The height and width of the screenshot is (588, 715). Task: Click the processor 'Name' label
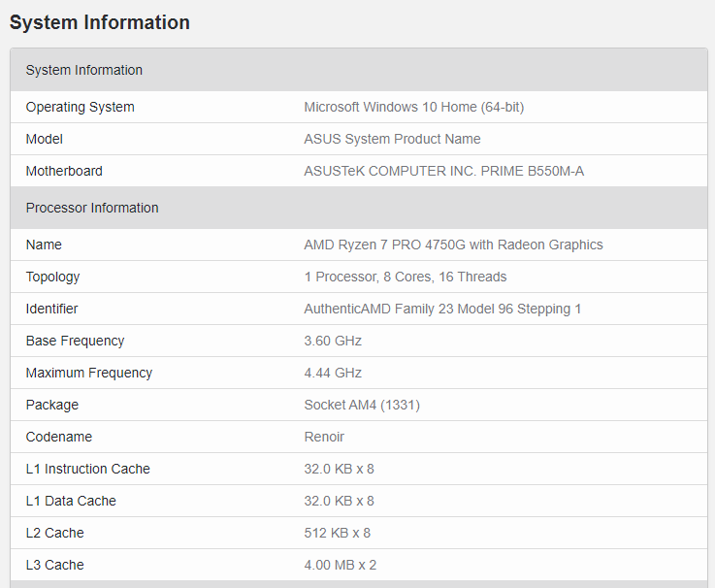point(44,245)
